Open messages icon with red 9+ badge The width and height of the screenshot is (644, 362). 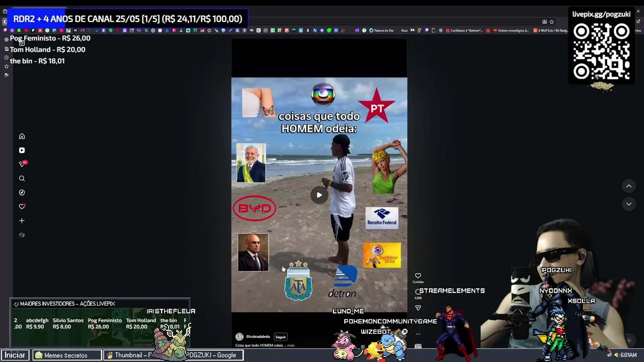(x=22, y=164)
